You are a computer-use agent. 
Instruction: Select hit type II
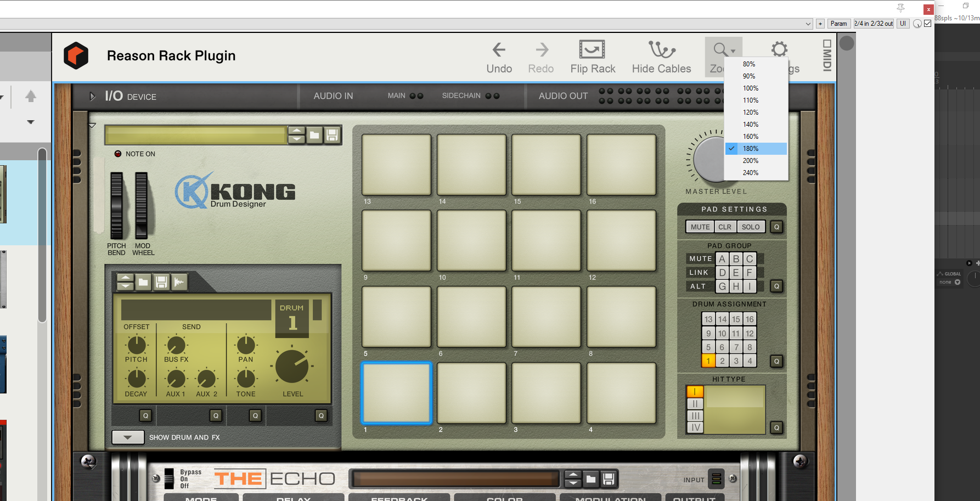pyautogui.click(x=695, y=403)
